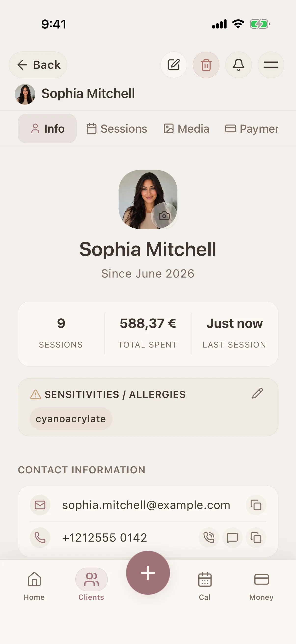Open the hamburger menu
296x644 pixels.
(271, 65)
